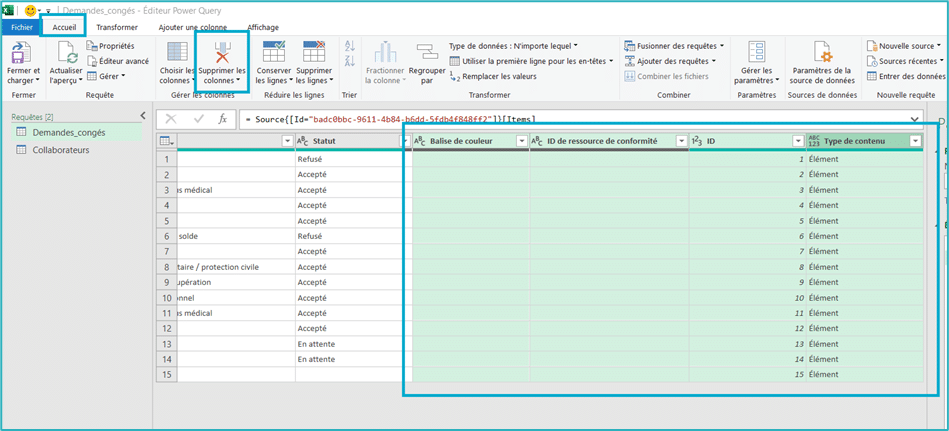Switch to the Transformer tab

(x=117, y=27)
